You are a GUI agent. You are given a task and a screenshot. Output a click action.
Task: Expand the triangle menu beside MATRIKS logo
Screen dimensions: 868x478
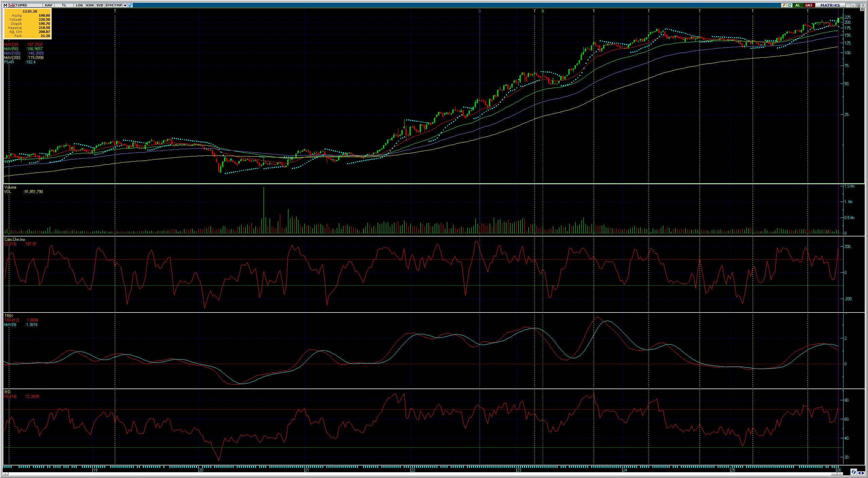click(x=848, y=5)
